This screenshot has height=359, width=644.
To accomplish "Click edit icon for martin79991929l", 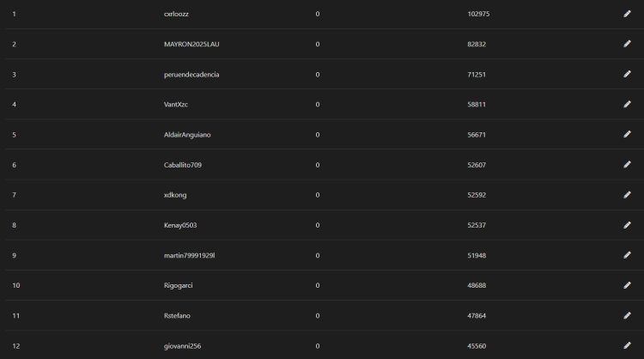I will (627, 255).
